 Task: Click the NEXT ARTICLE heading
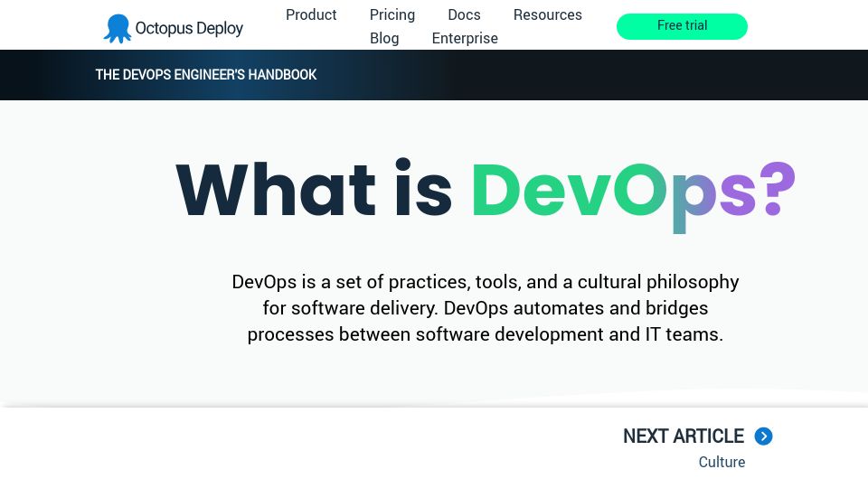[x=684, y=436]
